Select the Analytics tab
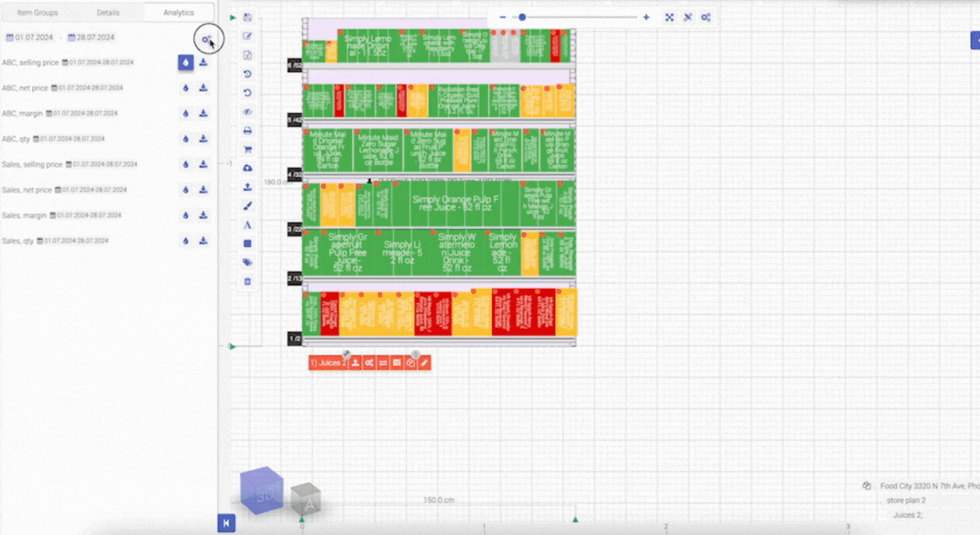This screenshot has width=980, height=535. coord(179,12)
